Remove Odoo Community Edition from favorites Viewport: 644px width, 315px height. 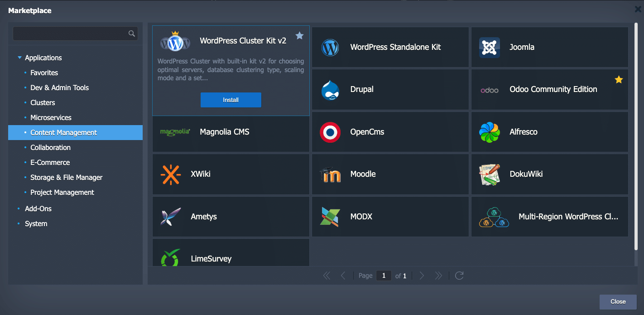[x=619, y=80]
